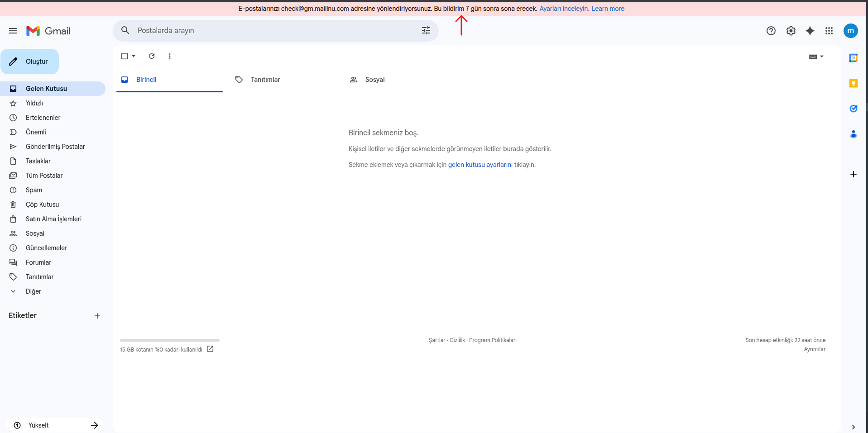Tick the select all messages checkbox
Screen dimensions: 868x433
(x=125, y=56)
